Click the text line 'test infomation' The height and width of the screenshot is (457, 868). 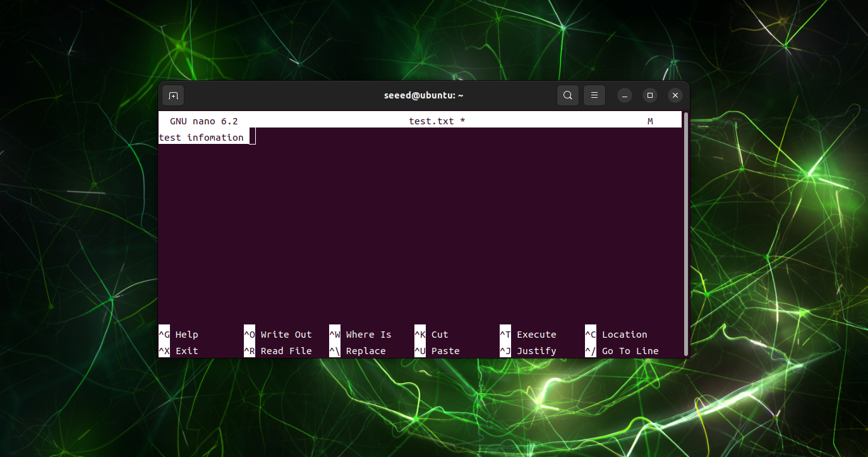(x=201, y=138)
